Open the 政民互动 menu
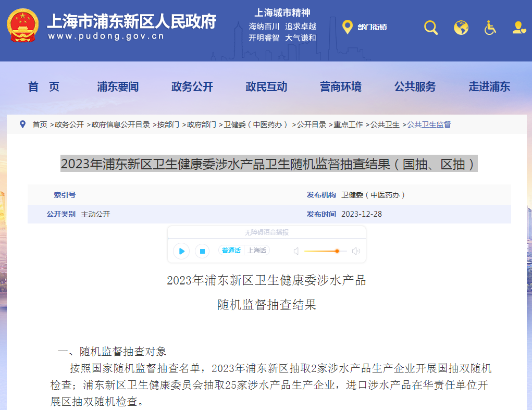Image resolution: width=532 pixels, height=410 pixels. (x=266, y=87)
